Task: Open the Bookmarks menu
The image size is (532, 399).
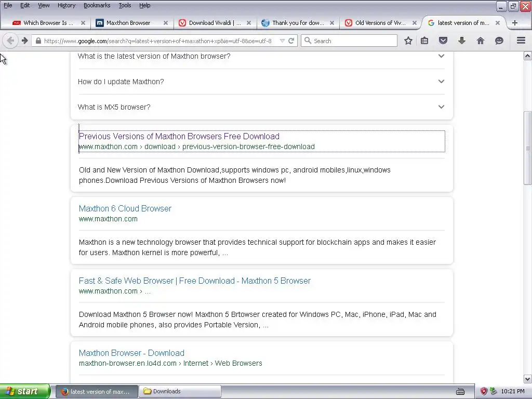Action: pos(97,5)
